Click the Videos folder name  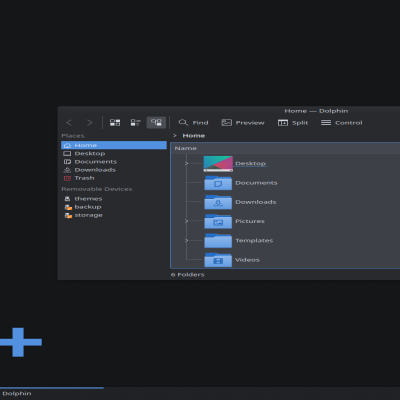(x=247, y=260)
